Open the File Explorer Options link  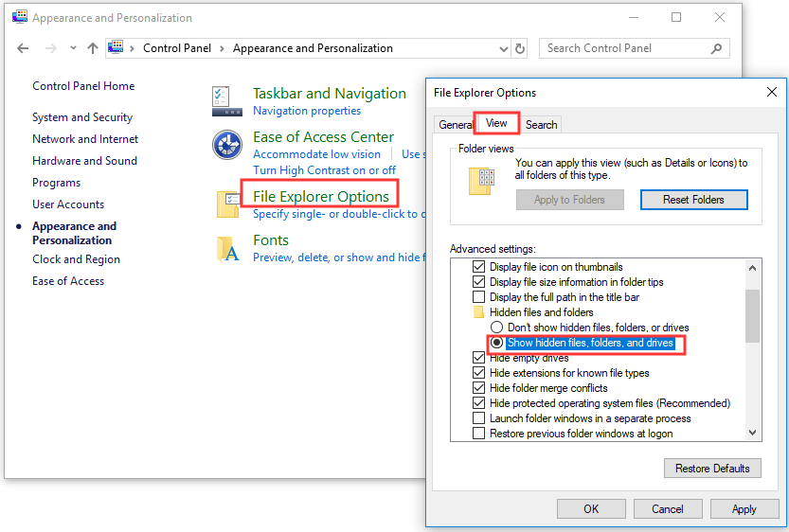(321, 196)
